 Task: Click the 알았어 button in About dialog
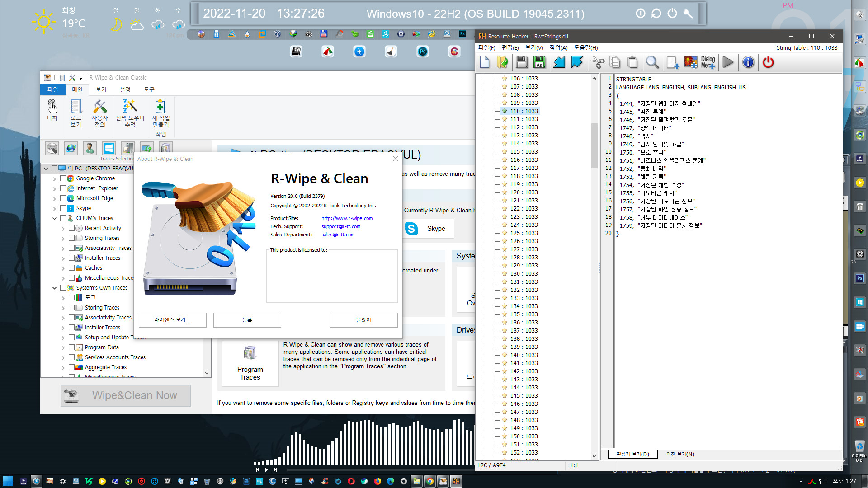click(363, 320)
